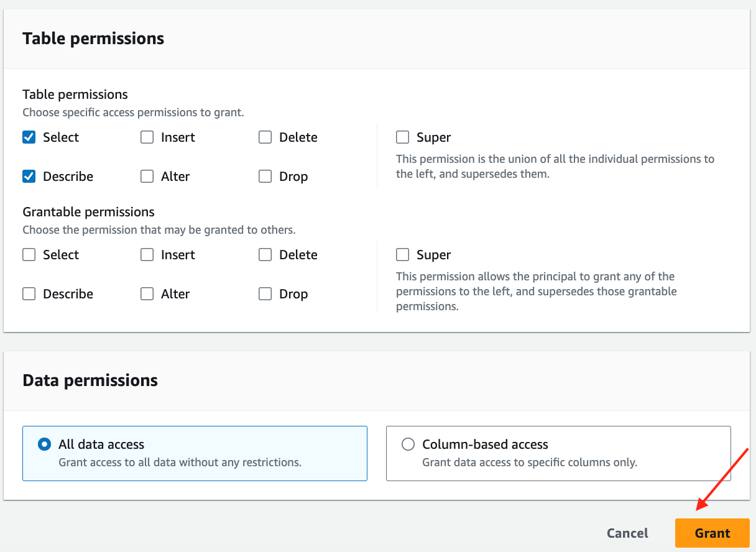756x552 pixels.
Task: Uncheck the Select table permission
Action: 29,137
